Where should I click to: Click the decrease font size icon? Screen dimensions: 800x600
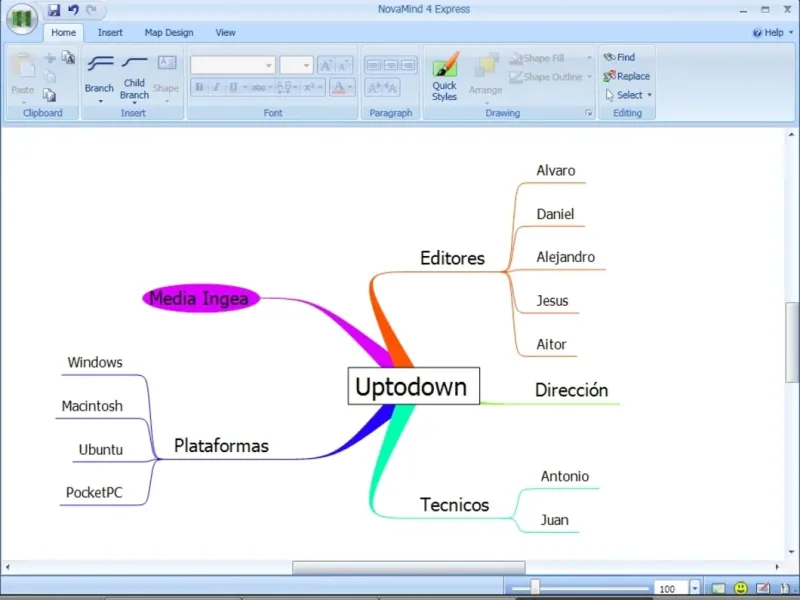pos(343,65)
